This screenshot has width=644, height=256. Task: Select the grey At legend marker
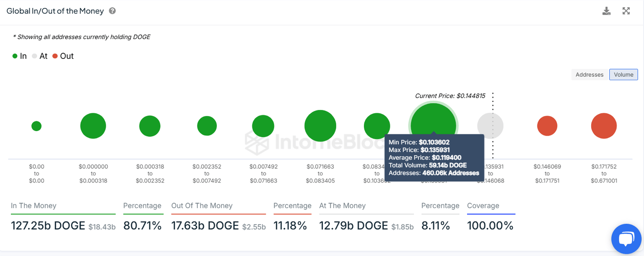click(34, 56)
